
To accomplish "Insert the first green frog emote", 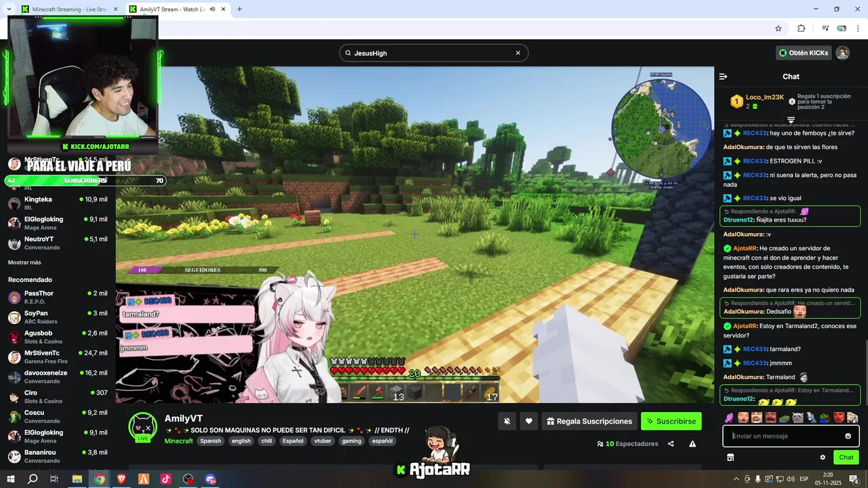I will pyautogui.click(x=784, y=418).
